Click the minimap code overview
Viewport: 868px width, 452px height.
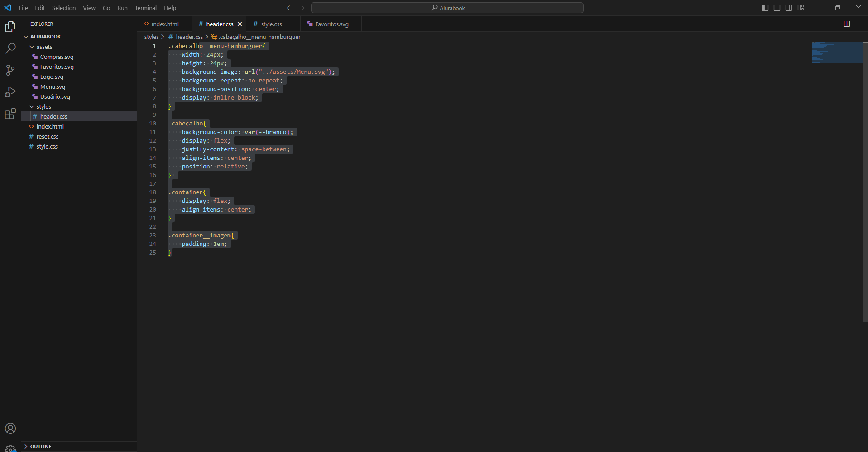(837, 53)
